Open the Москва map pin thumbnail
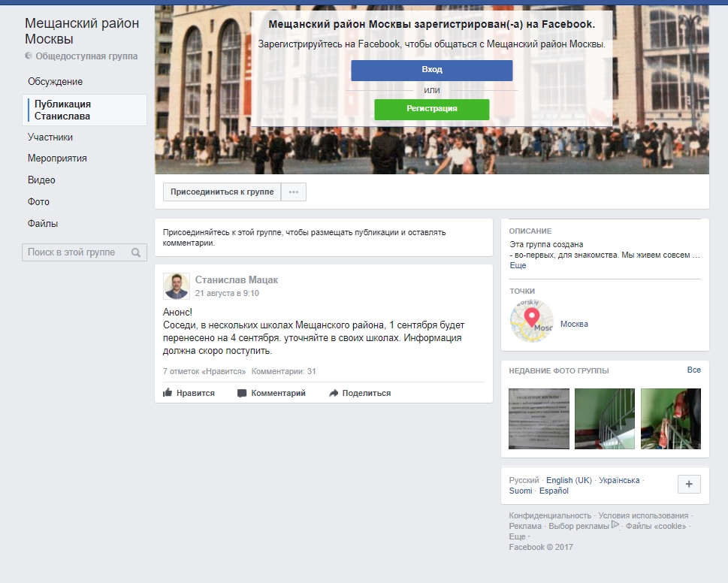Image resolution: width=728 pixels, height=583 pixels. [x=531, y=322]
